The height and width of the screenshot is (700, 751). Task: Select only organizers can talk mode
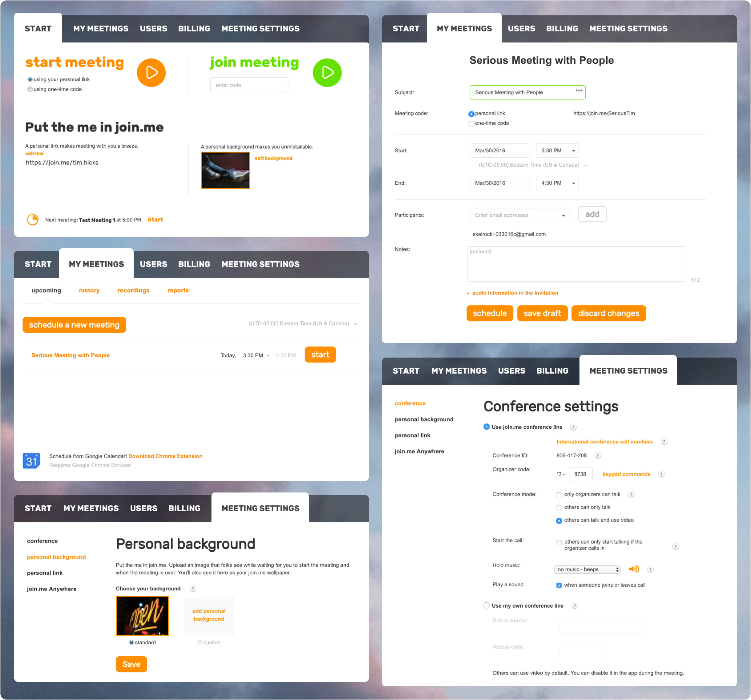pos(559,495)
